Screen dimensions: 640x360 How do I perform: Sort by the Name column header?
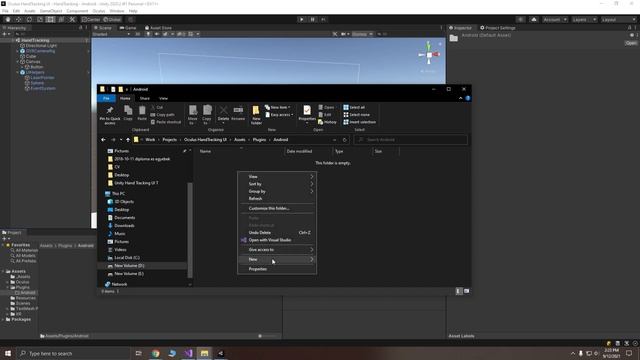[x=205, y=151]
